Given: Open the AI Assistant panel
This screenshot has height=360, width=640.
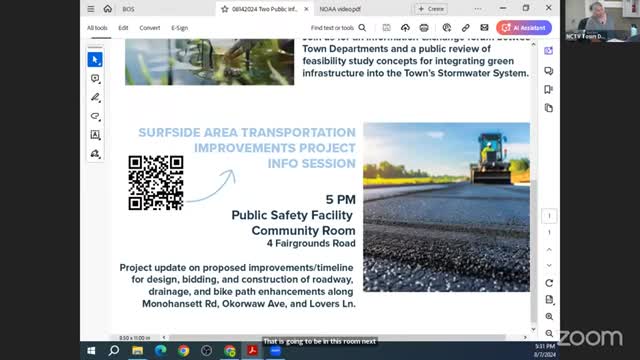Looking at the screenshot, I should click(524, 28).
